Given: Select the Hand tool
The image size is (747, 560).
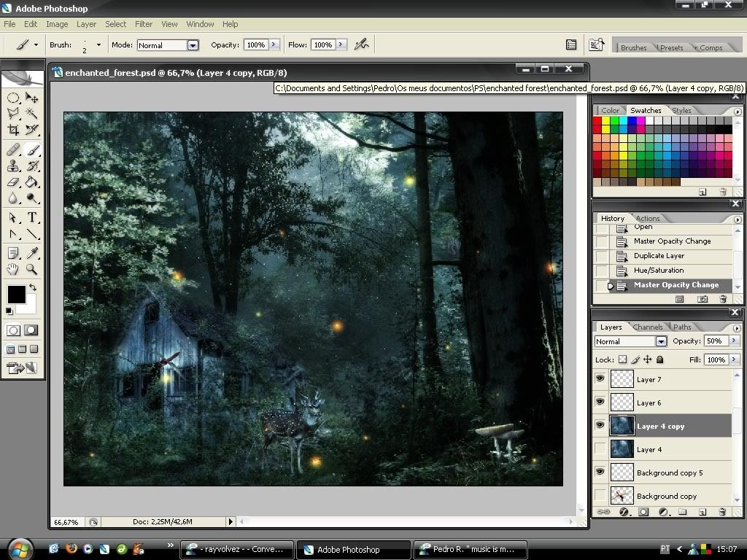Looking at the screenshot, I should pos(13,269).
